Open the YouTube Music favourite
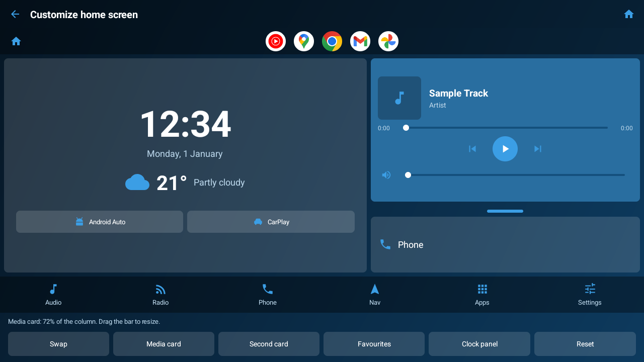 [x=276, y=41]
